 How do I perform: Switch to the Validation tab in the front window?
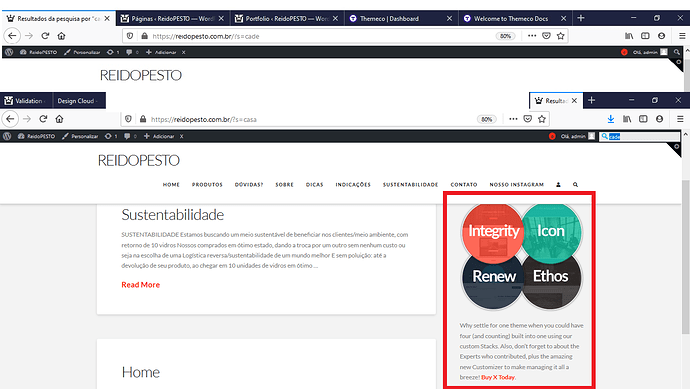[26, 101]
